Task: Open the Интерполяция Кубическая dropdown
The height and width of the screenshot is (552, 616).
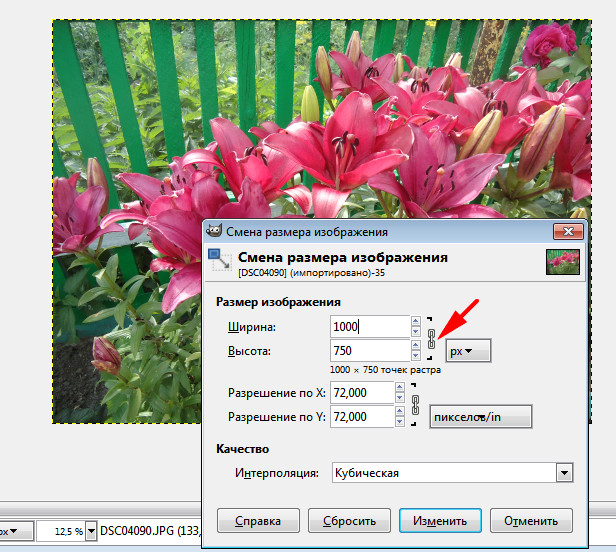Action: point(453,473)
